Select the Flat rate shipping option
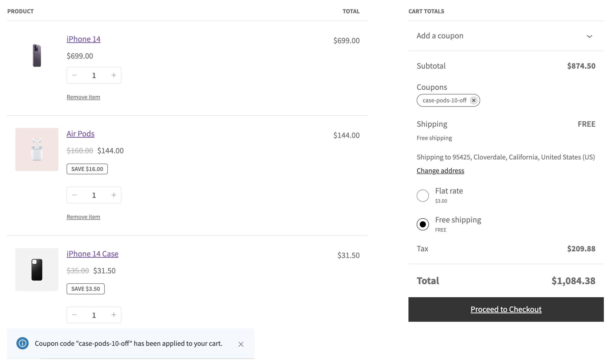 point(423,195)
